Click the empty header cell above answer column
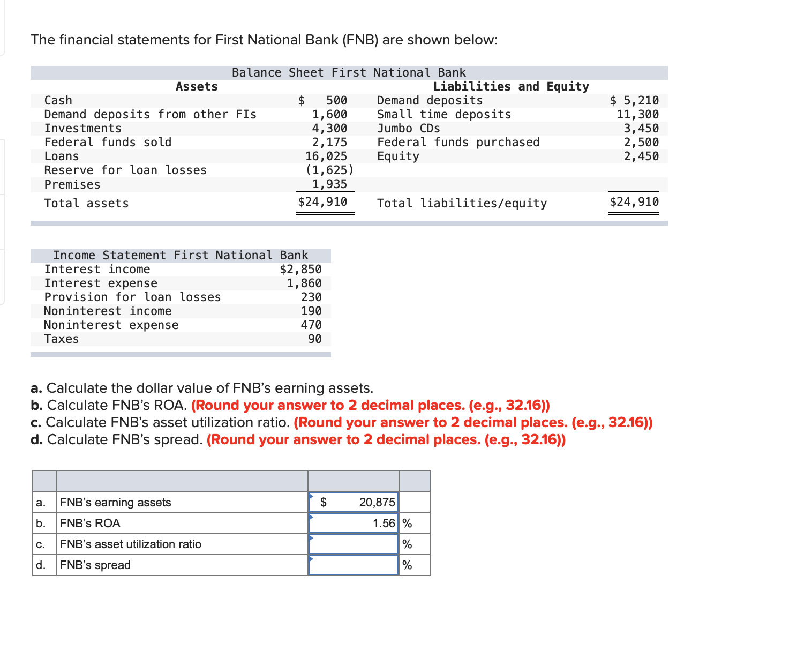This screenshot has height=658, width=812. [x=352, y=481]
